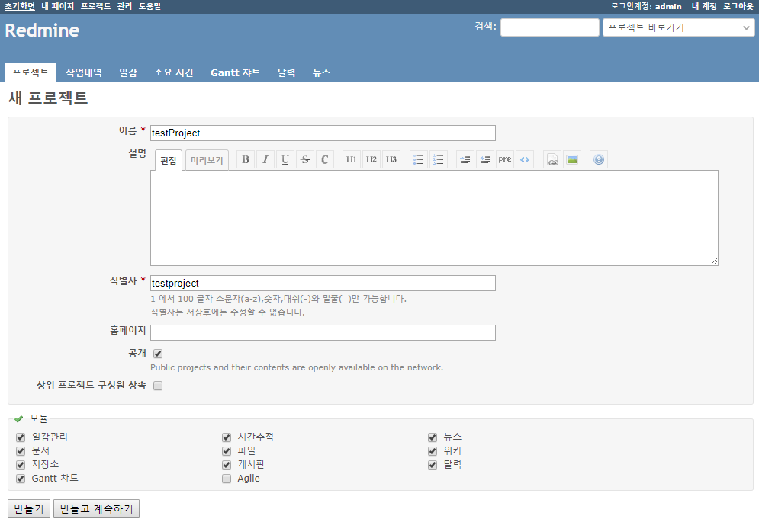The image size is (759, 532).
Task: Insert an unordered bullet list
Action: point(419,159)
